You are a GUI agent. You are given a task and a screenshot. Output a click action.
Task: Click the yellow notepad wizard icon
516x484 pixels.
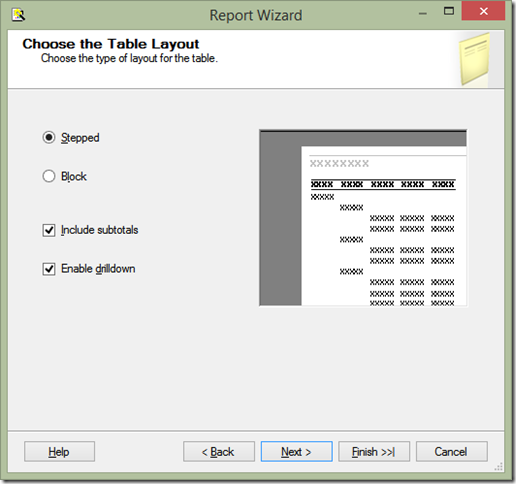point(474,59)
